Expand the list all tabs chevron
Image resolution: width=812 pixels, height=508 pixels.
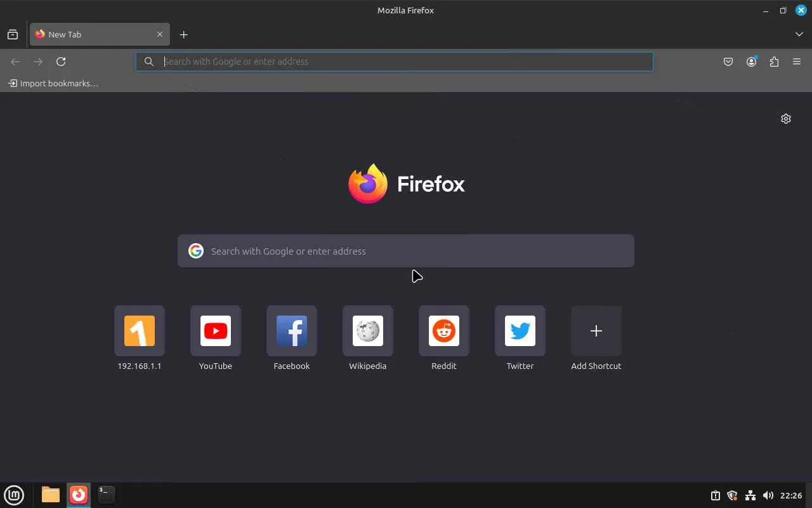pyautogui.click(x=799, y=34)
